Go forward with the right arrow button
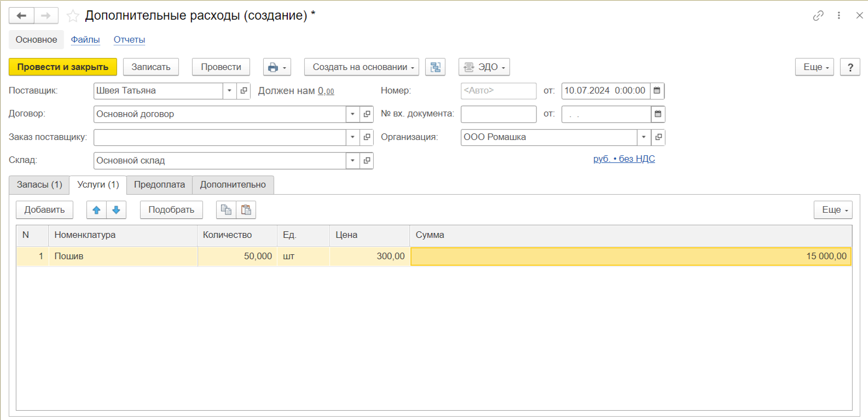 (46, 15)
